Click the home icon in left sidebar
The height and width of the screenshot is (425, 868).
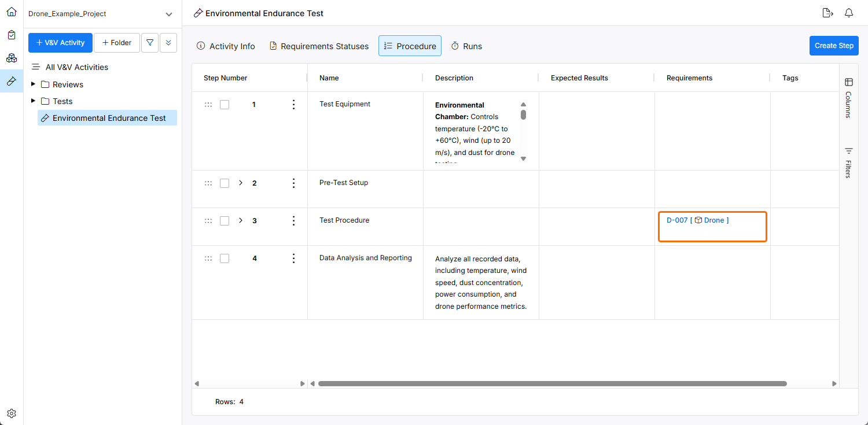[12, 12]
